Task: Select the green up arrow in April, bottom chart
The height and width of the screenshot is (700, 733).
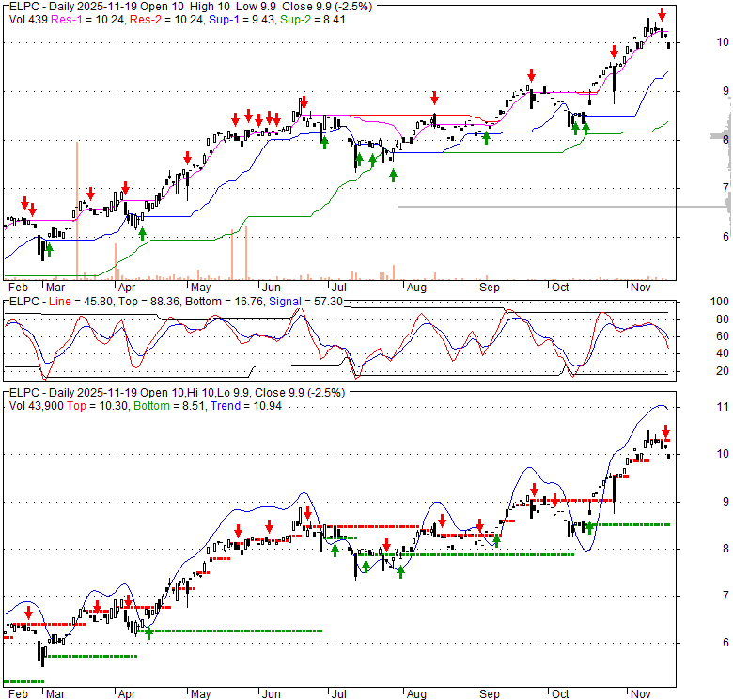Action: pyautogui.click(x=148, y=634)
